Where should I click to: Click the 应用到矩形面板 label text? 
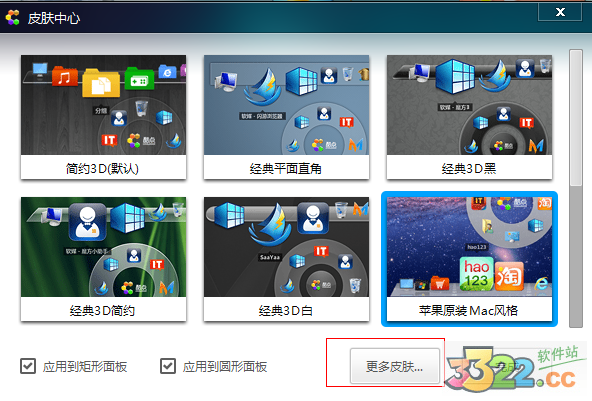tap(85, 366)
